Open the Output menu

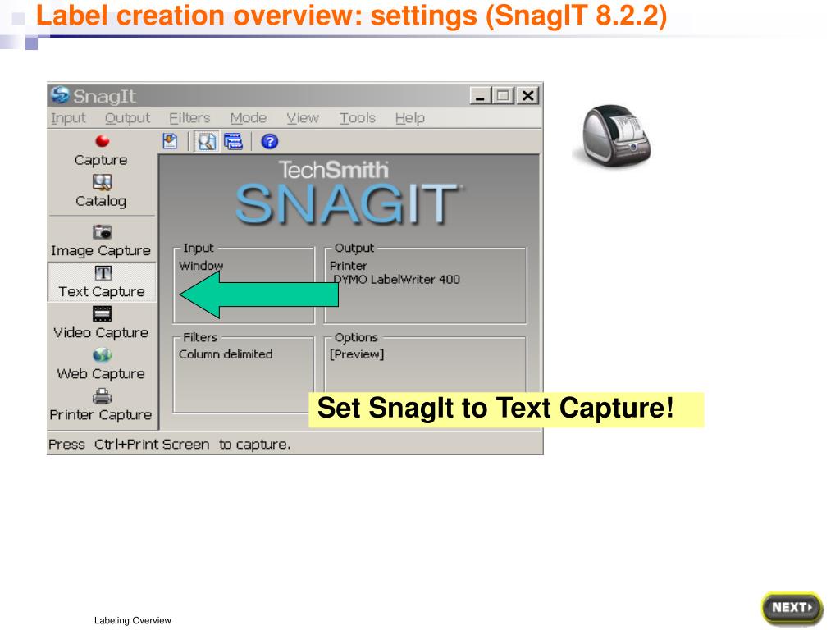tap(127, 118)
